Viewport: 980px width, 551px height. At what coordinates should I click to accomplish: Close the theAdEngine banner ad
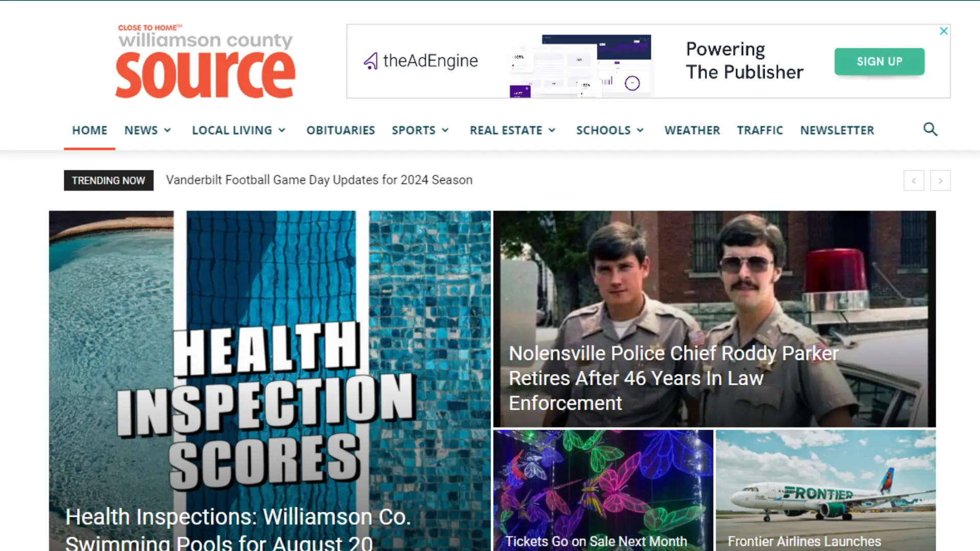coord(944,31)
